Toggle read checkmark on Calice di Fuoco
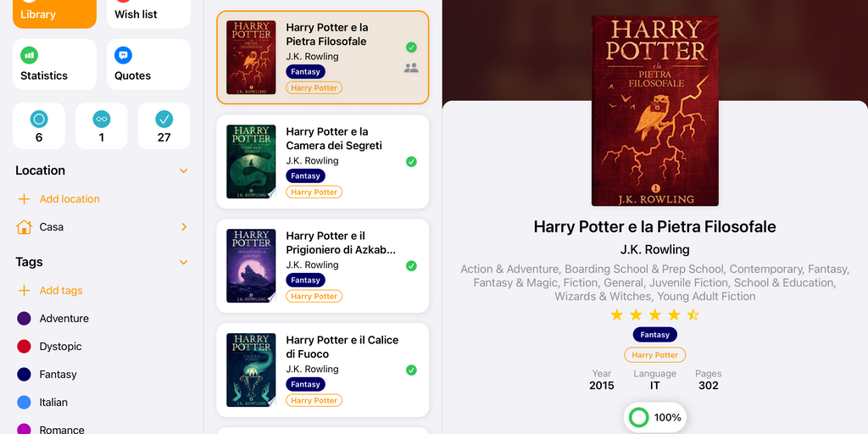Screen dimensions: 868x434 tap(411, 370)
